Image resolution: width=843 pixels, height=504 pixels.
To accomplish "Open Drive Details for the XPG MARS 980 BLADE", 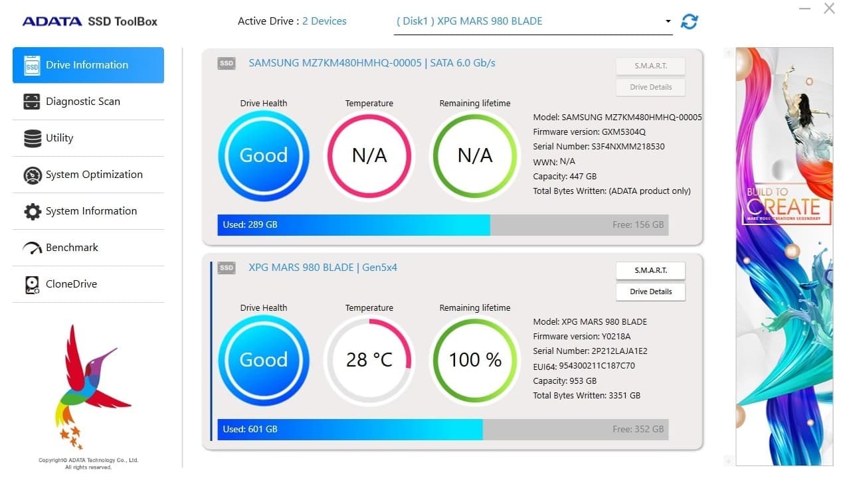I will pos(650,292).
